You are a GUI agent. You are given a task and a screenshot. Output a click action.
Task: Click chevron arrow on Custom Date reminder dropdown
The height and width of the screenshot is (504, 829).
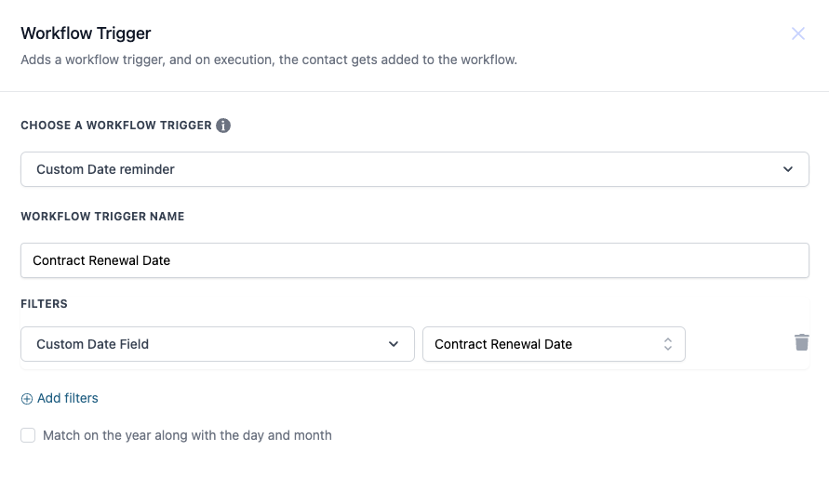(788, 169)
